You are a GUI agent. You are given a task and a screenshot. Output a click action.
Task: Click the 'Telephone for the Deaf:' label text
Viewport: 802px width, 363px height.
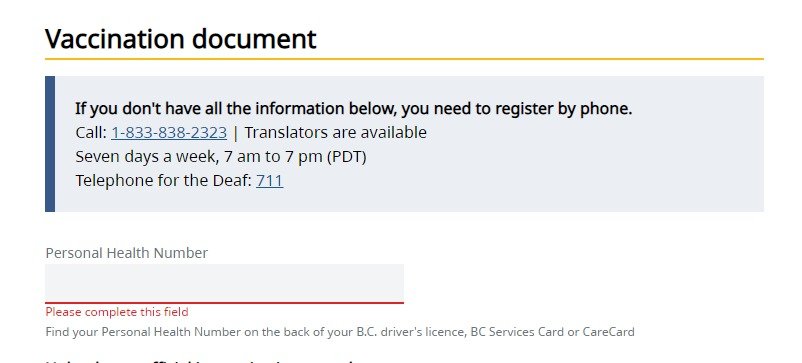tap(164, 180)
